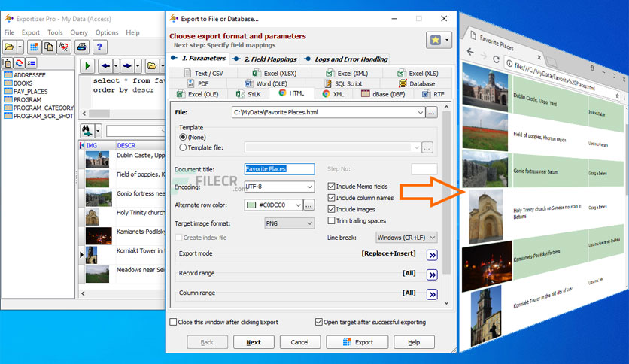The image size is (629, 364).
Task: Expand the Column range section
Action: tap(432, 294)
